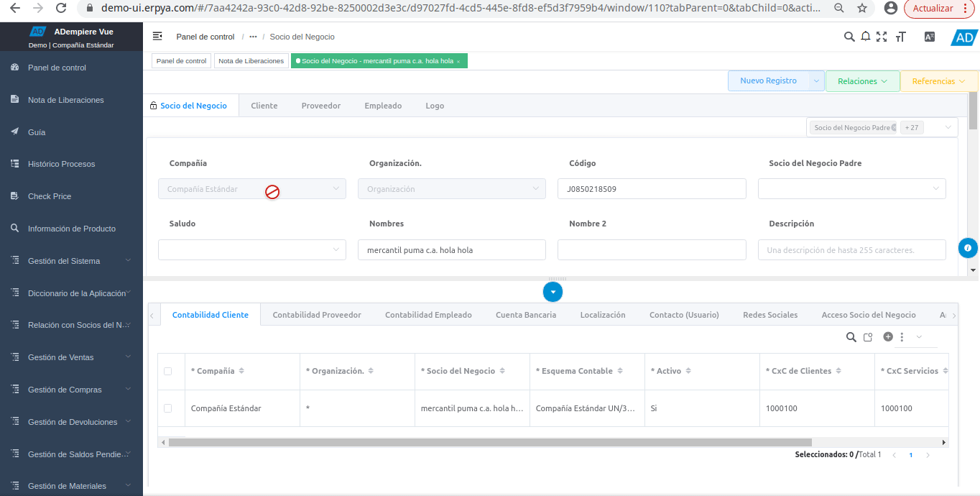The width and height of the screenshot is (980, 496).
Task: Open the Saludo dropdown field
Action: (251, 250)
